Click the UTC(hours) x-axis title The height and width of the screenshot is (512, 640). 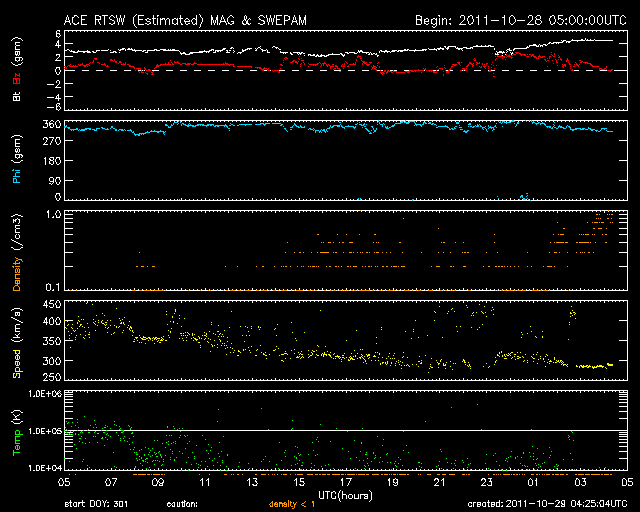[x=345, y=495]
